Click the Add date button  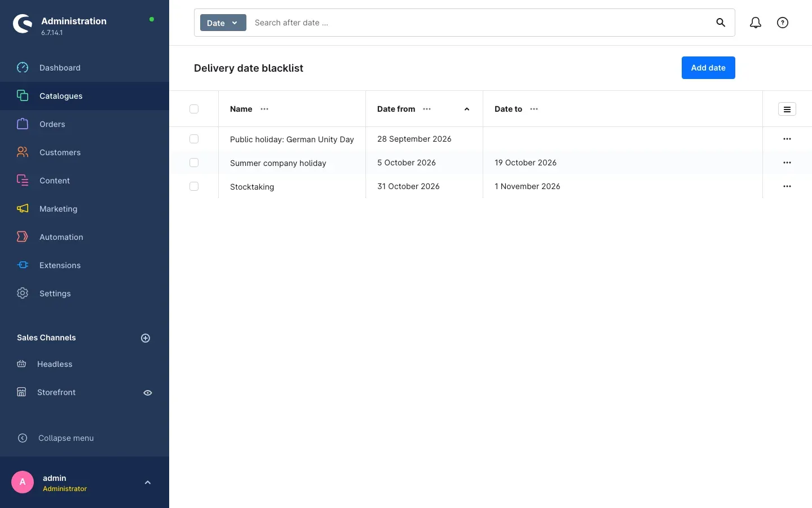point(708,68)
